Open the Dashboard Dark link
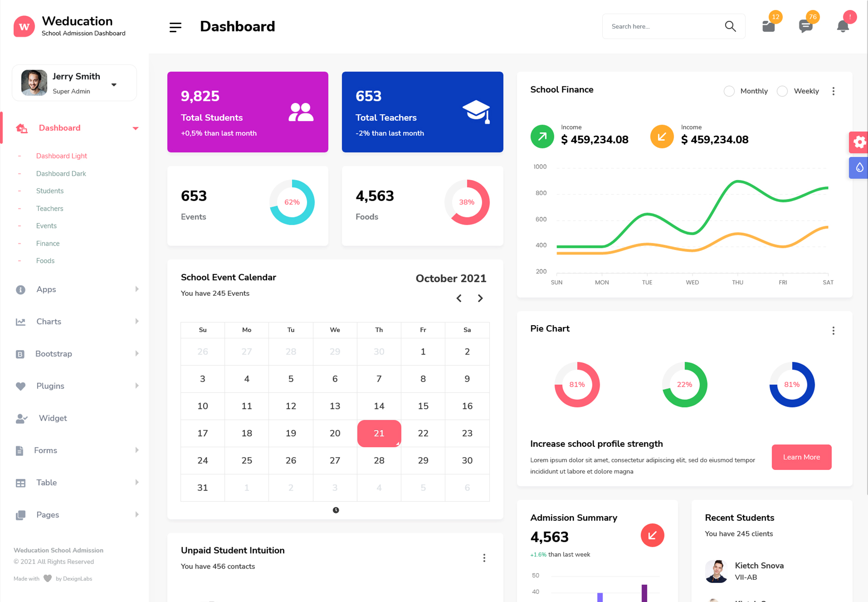This screenshot has width=868, height=602. tap(61, 174)
